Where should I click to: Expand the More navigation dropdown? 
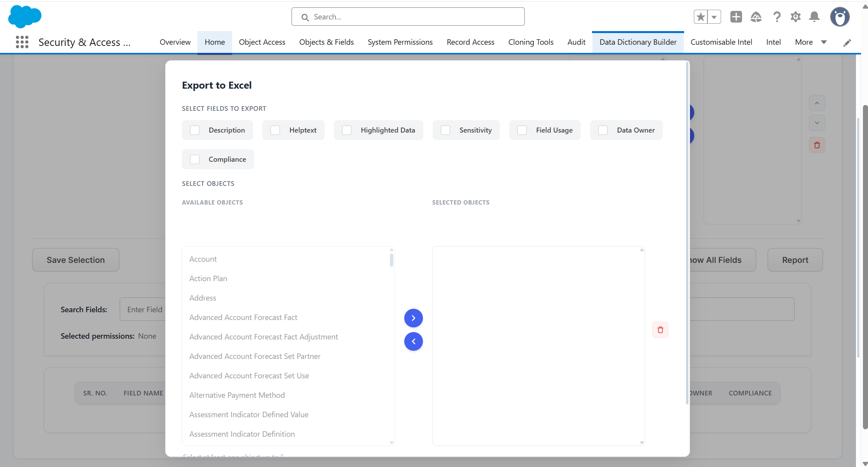click(811, 42)
